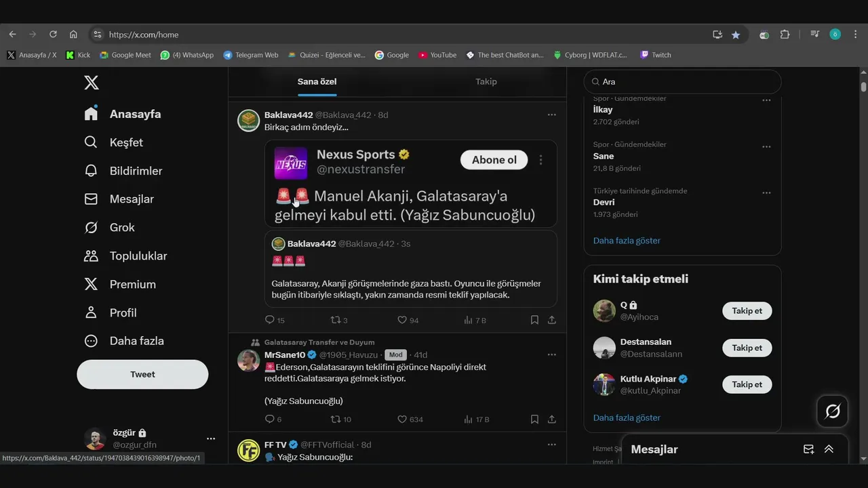Open Profil page
This screenshot has width=868, height=488.
tap(110, 312)
